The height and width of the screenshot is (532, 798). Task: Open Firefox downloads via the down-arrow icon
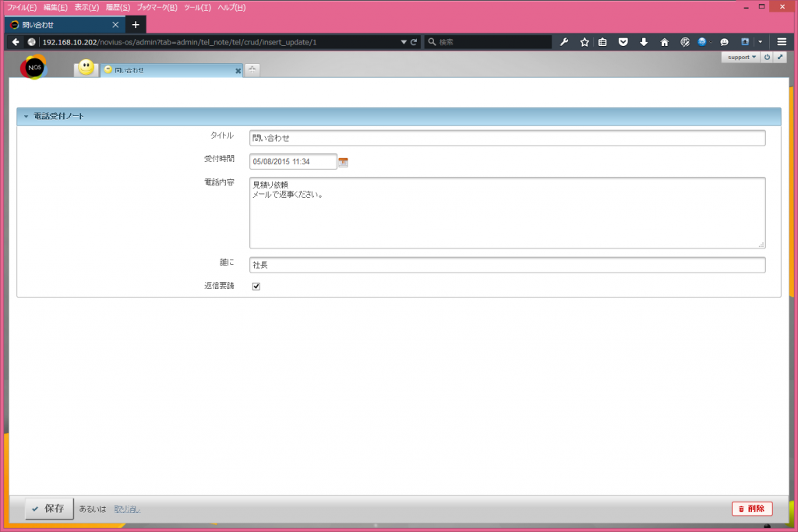(x=644, y=42)
